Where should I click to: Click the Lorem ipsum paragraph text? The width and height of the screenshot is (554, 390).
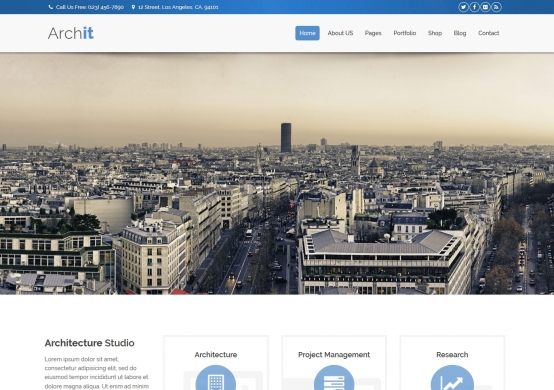(96, 373)
